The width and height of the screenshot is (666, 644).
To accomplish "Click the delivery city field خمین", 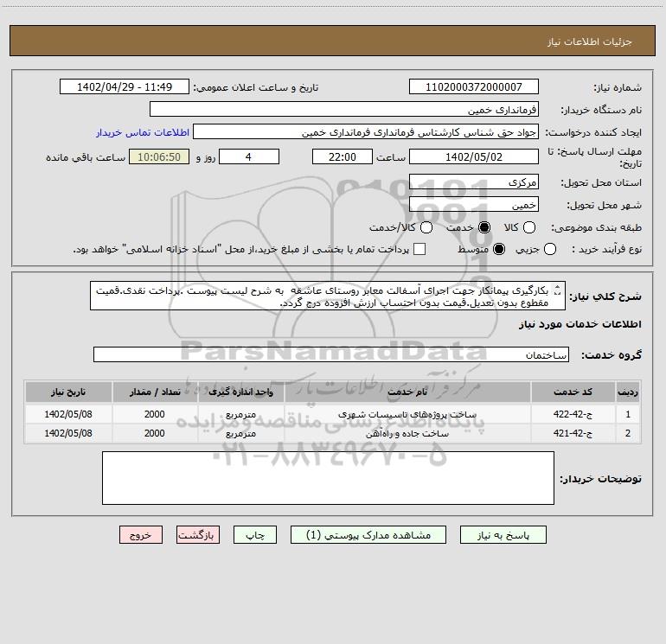I will click(x=474, y=205).
